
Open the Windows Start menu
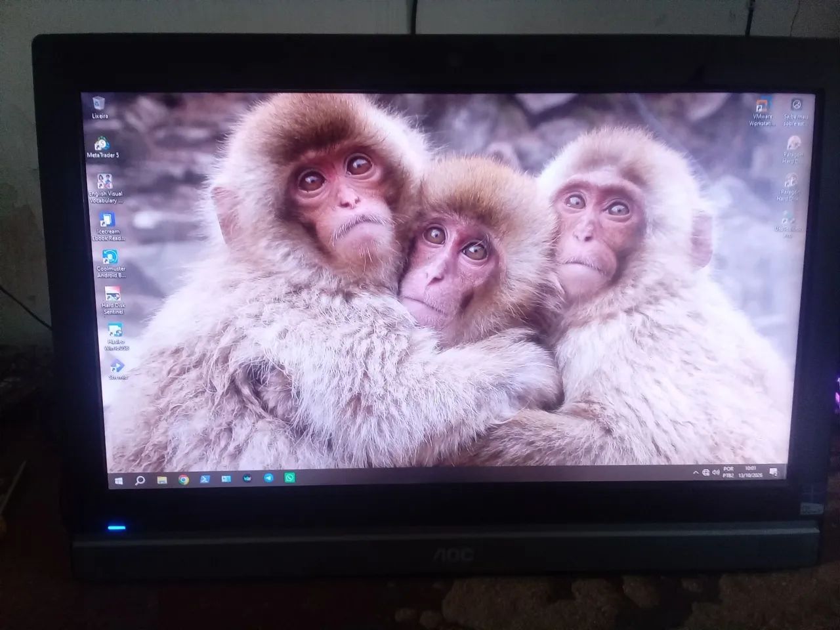pos(119,480)
